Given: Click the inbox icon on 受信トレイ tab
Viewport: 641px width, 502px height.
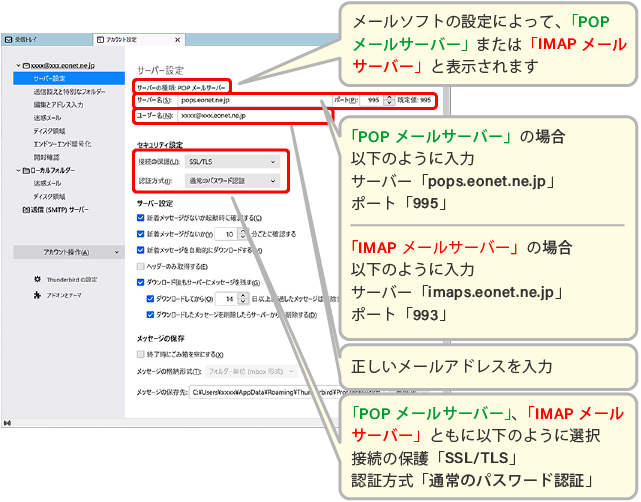Looking at the screenshot, I should [x=9, y=40].
